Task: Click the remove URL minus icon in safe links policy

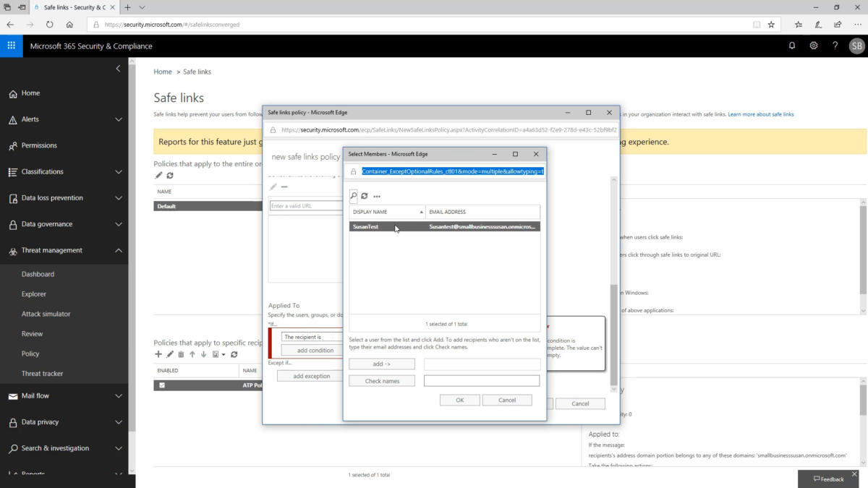Action: coord(284,187)
